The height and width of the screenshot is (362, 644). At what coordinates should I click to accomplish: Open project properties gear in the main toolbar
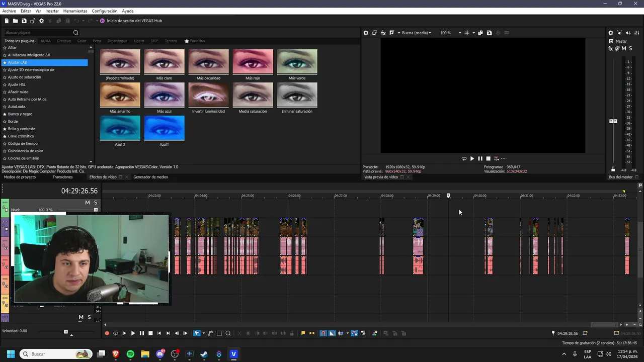[41, 21]
